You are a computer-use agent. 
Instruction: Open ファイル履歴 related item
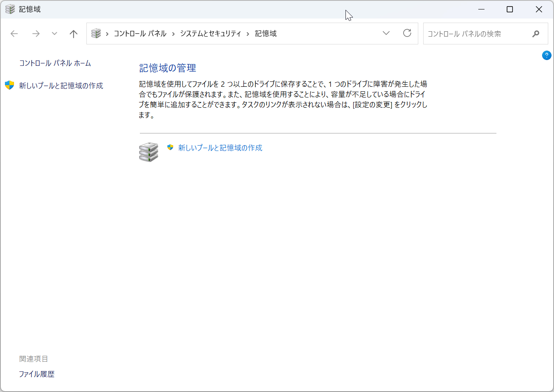click(x=37, y=374)
